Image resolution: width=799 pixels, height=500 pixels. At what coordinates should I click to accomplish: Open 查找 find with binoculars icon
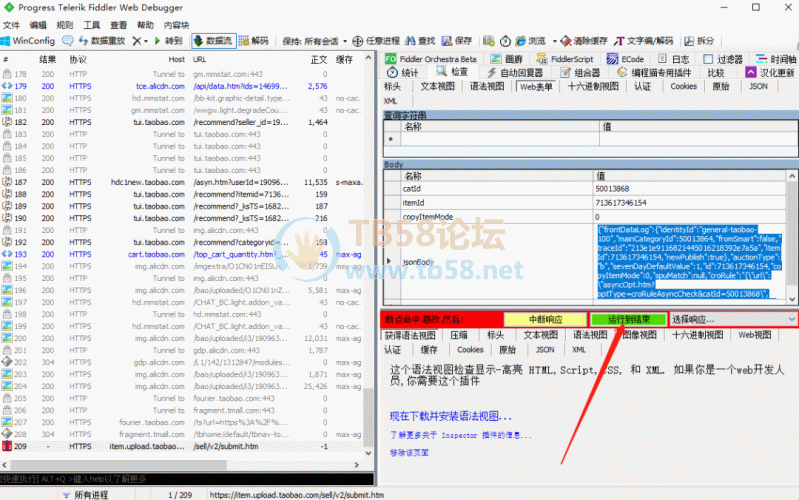tap(420, 41)
